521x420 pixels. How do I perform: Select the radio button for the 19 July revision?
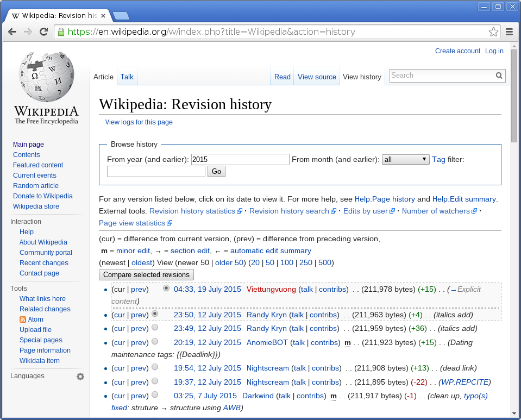[166, 289]
